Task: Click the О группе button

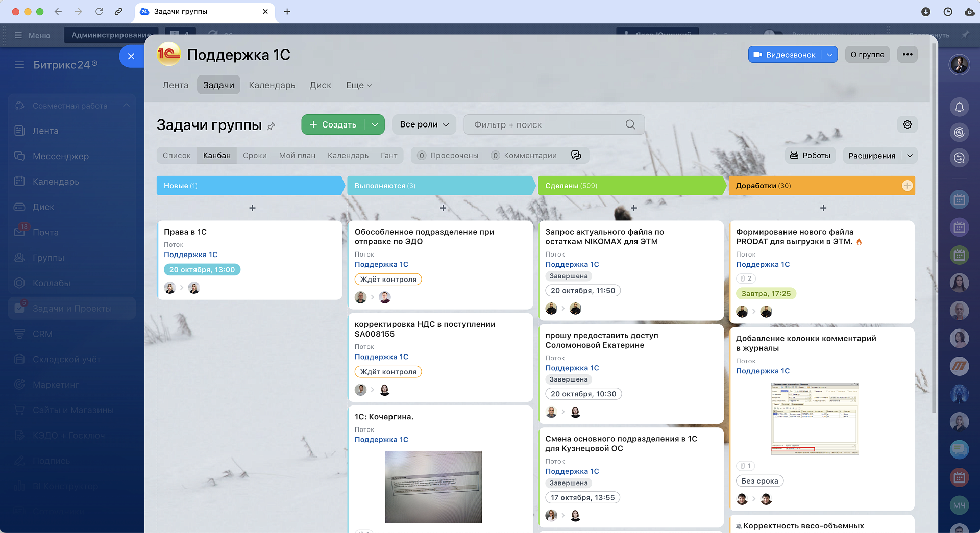Action: pos(867,54)
